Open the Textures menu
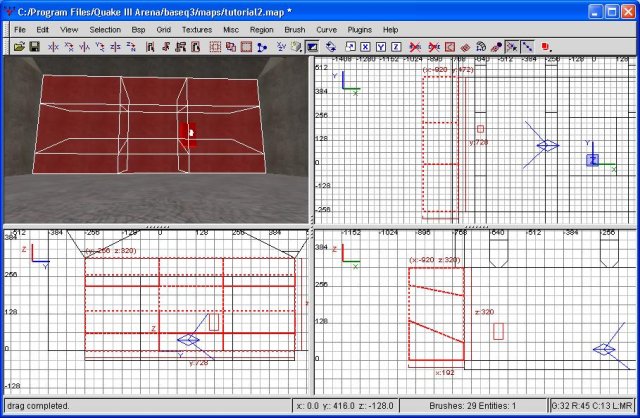 (x=197, y=30)
